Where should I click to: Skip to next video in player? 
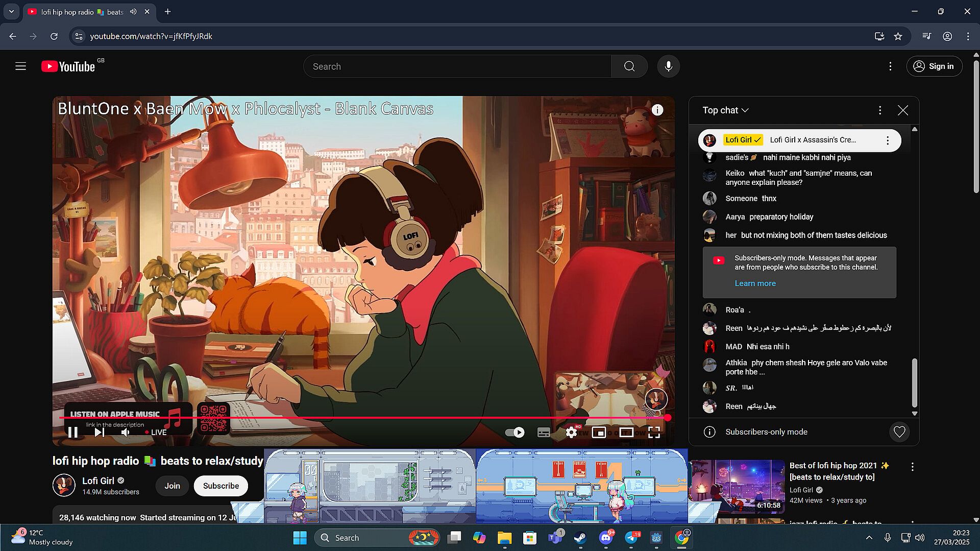[x=100, y=433]
